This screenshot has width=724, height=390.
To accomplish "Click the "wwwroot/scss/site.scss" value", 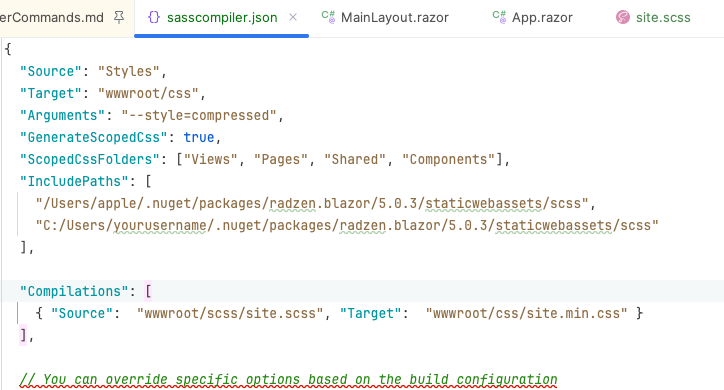I will [x=230, y=314].
